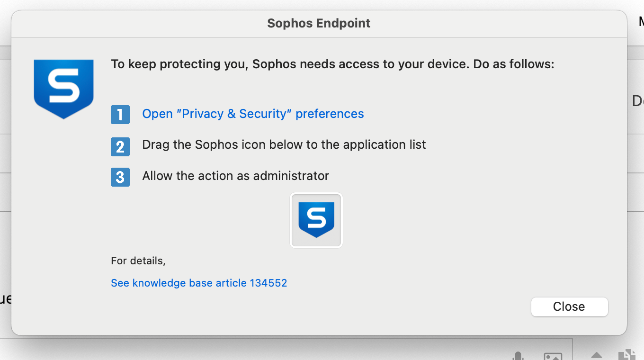Close the Sophos Endpoint dialog
644x360 pixels.
[x=569, y=307]
